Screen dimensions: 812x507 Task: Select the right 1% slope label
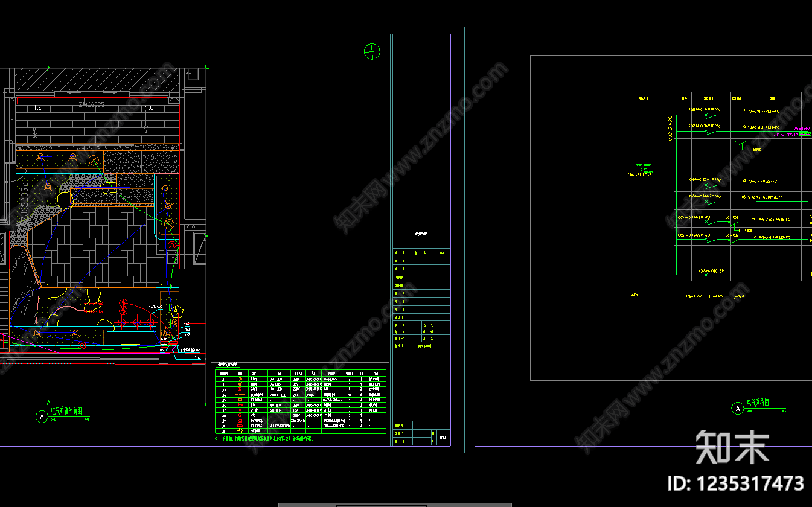149,107
